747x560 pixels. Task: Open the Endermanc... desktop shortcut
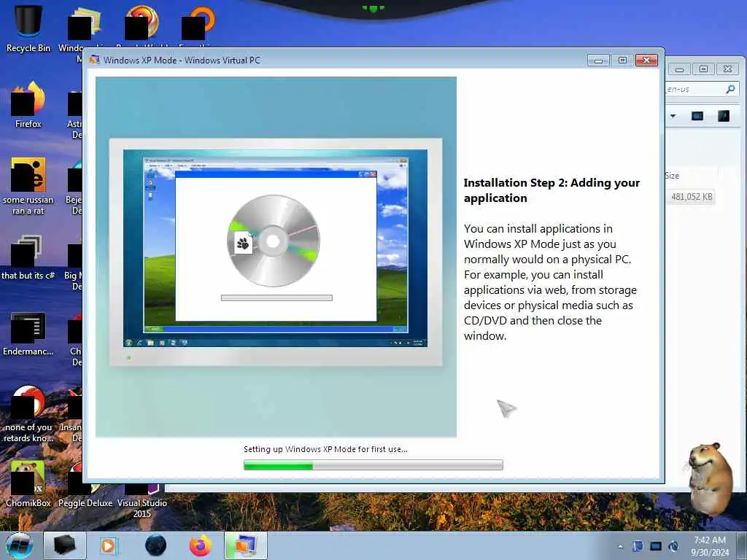28,333
